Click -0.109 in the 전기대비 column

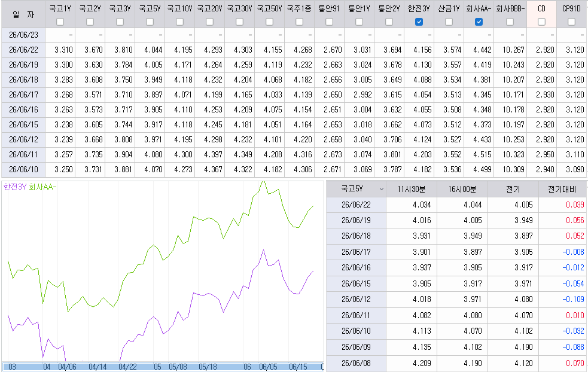pos(574,299)
